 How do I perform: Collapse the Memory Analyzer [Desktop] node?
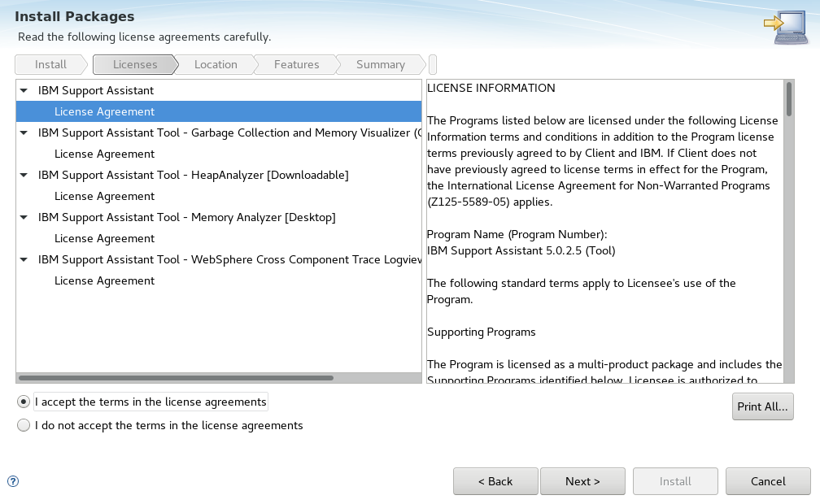24,217
